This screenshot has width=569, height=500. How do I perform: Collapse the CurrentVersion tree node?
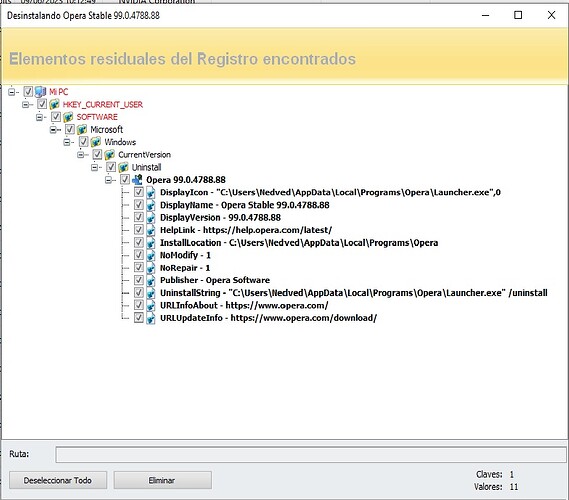(81, 155)
